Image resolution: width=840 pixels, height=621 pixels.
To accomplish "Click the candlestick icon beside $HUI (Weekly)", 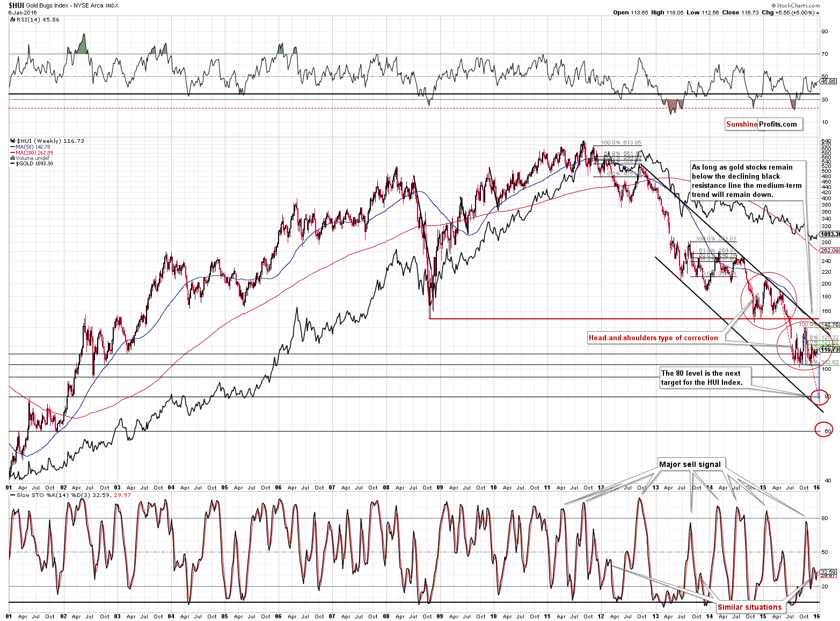I will [x=12, y=141].
